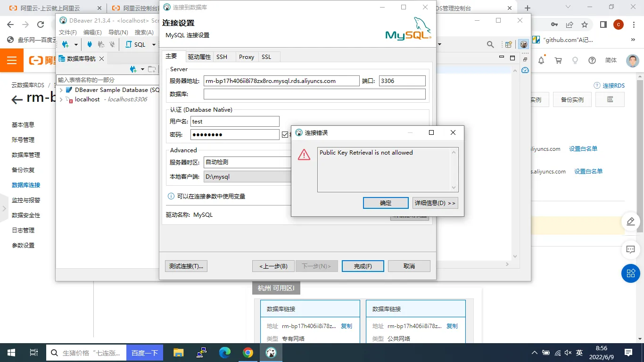Screen dimensions: 644x362
Task: Open the Aliyun hamburger menu
Action: (x=12, y=60)
